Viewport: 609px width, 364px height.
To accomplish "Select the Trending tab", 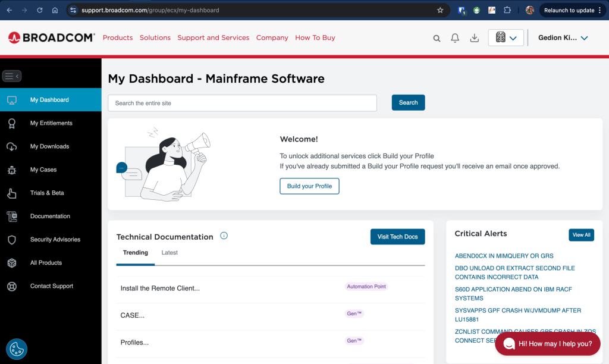I will [136, 253].
